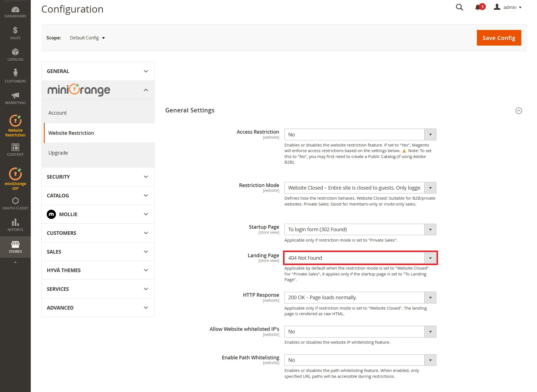Screen dimensions: 537x392
Task: Collapse the miniOrange section chevron
Action: pos(146,90)
